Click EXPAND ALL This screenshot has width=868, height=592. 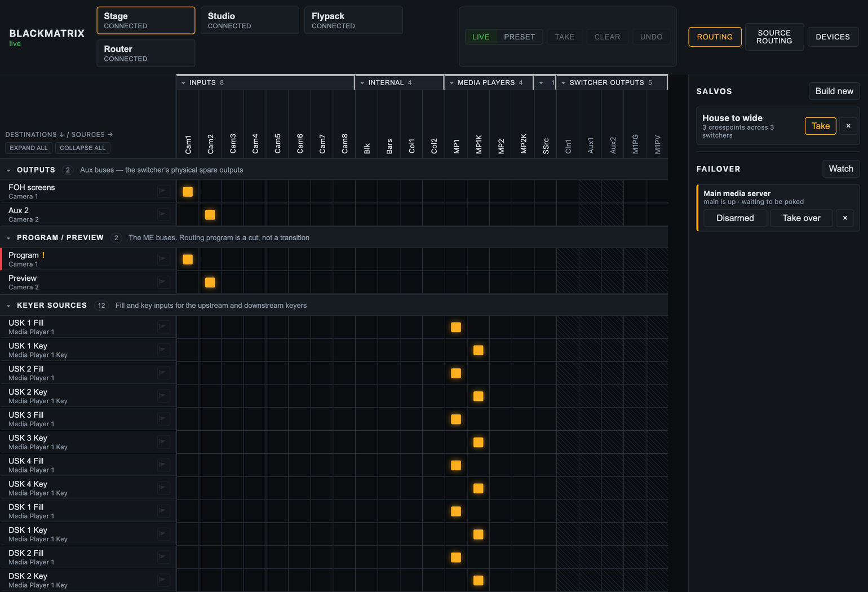(29, 148)
